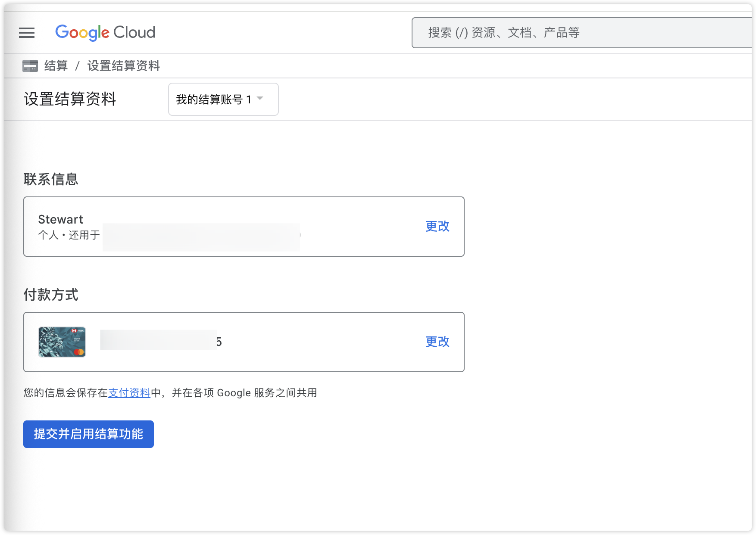Open the navigation hamburger menu

(27, 33)
